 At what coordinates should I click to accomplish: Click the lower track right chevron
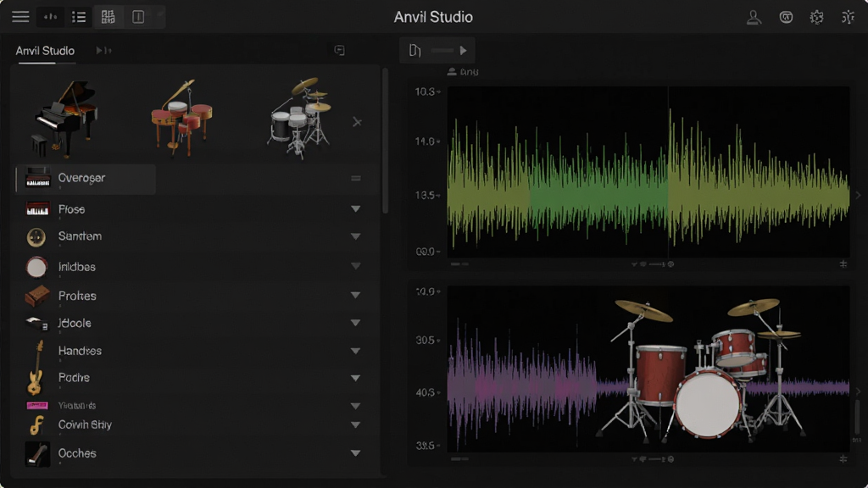tap(859, 391)
